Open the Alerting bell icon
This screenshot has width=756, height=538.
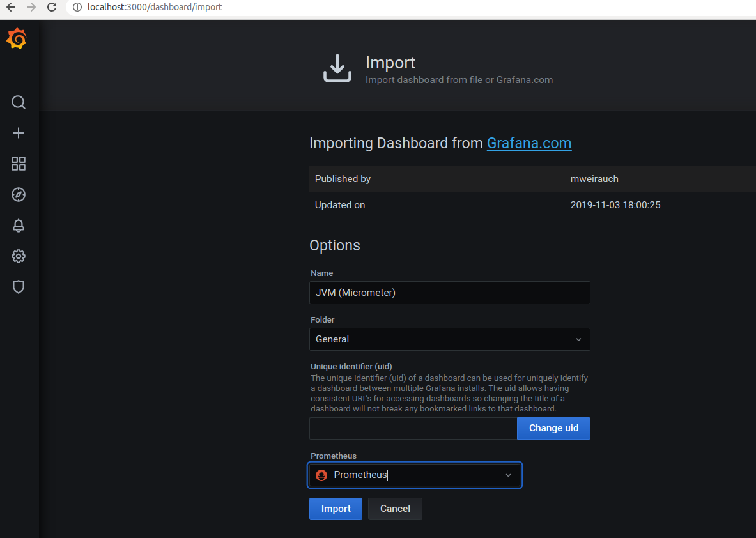click(19, 226)
